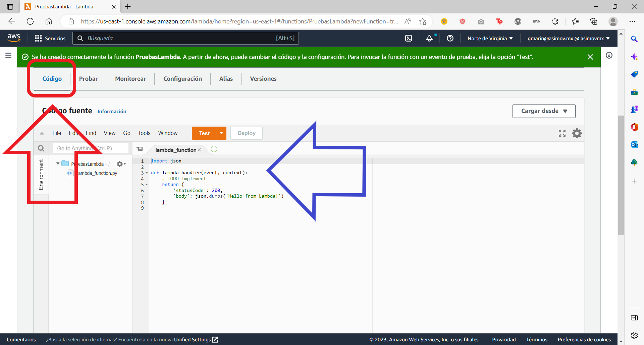Screen dimensions: 644x345
Task: Toggle the Environment side panel
Action: [x=41, y=175]
